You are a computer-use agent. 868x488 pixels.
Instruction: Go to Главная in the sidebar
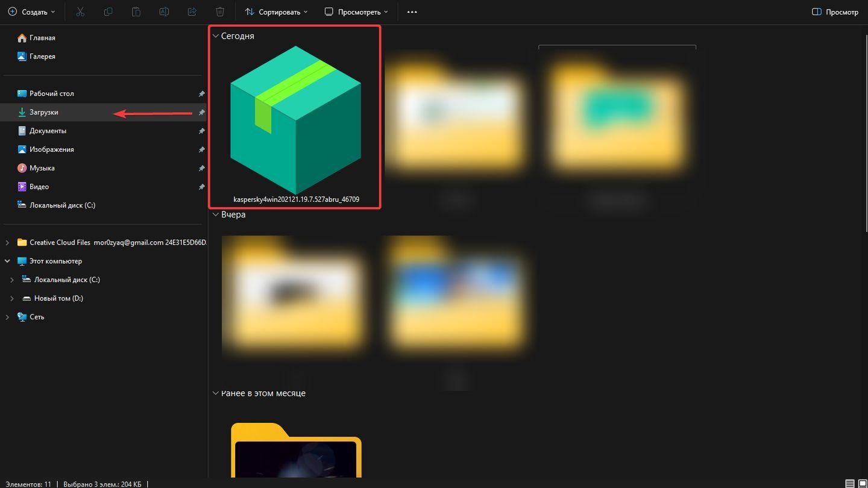point(42,38)
